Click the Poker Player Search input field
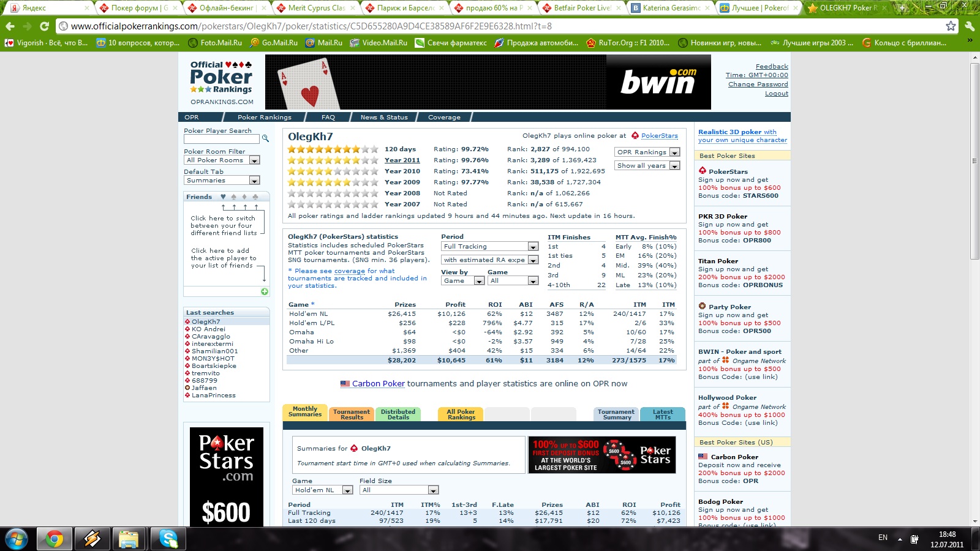This screenshot has height=551, width=980. point(222,140)
